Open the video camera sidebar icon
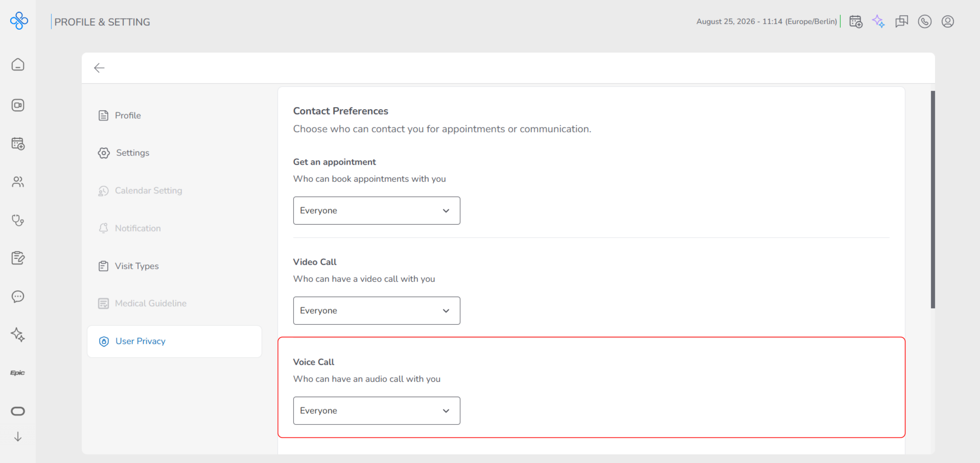The height and width of the screenshot is (463, 980). (x=18, y=105)
